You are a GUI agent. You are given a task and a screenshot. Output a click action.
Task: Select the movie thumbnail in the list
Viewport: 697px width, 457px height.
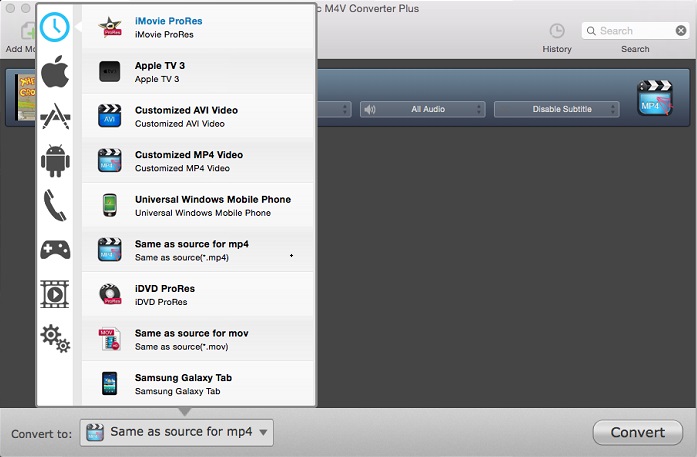tap(26, 97)
